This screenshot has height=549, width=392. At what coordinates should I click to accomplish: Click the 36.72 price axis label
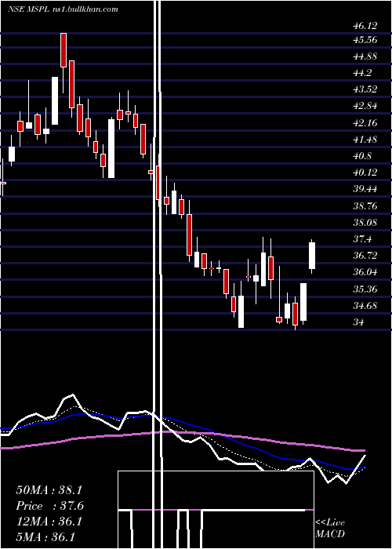(x=365, y=256)
